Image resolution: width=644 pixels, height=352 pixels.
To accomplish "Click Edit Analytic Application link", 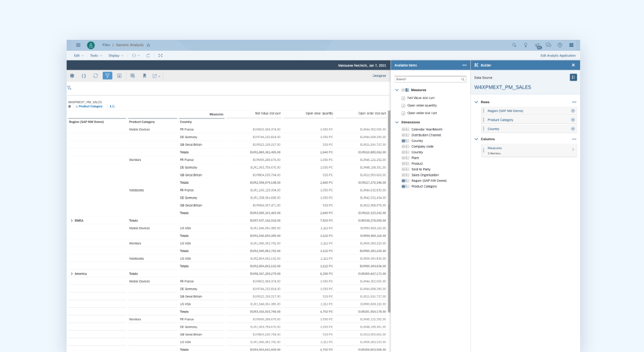I will coord(558,56).
